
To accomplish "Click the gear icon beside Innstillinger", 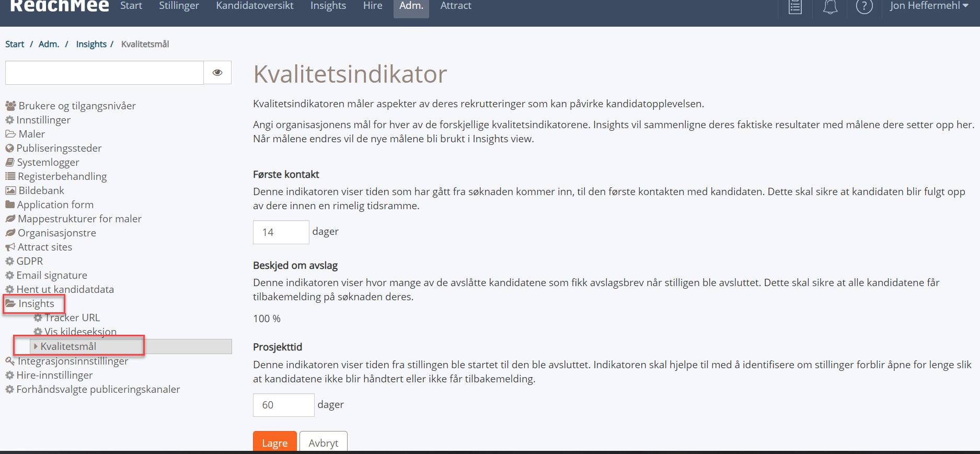I will pyautogui.click(x=9, y=120).
